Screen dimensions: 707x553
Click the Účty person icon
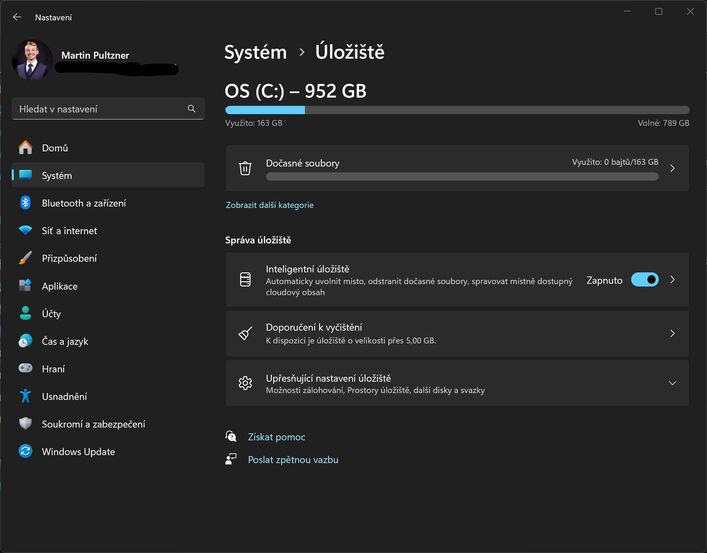[x=25, y=313]
